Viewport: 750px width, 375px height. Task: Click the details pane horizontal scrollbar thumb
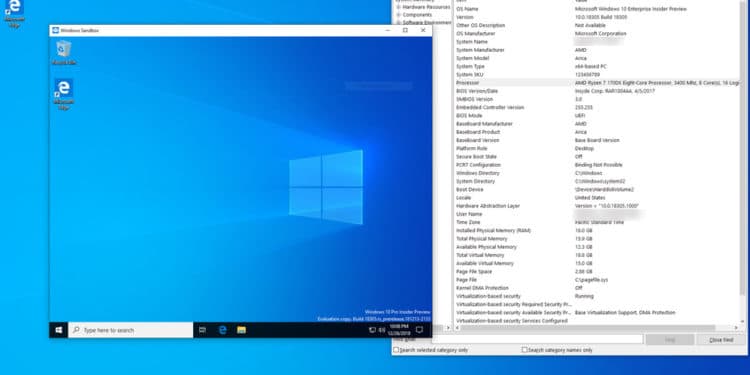tap(588, 328)
